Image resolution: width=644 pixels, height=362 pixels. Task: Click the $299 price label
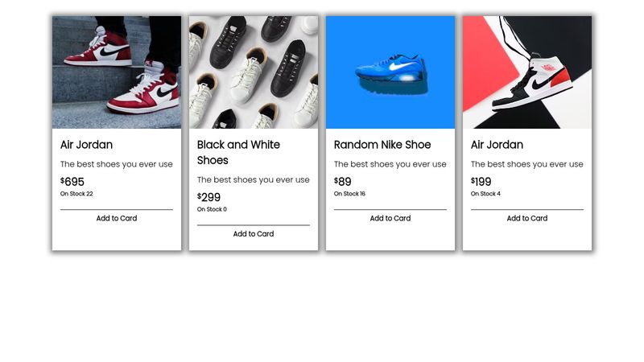208,197
